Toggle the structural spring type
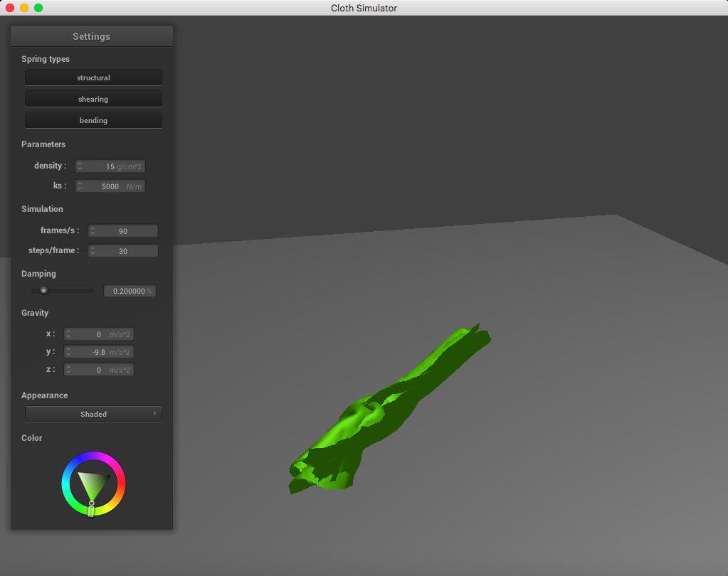Image resolution: width=728 pixels, height=576 pixels. [x=93, y=78]
